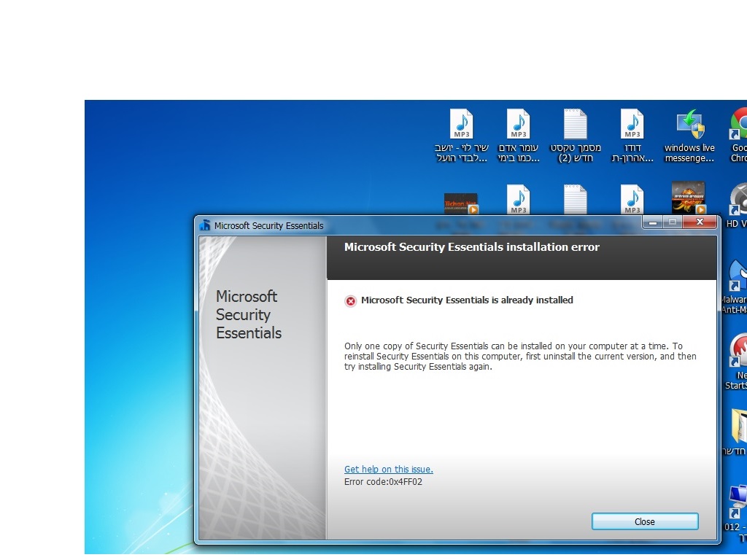Click the 'Microsoft Security Essentials installation error' header
747x560 pixels.
(471, 247)
